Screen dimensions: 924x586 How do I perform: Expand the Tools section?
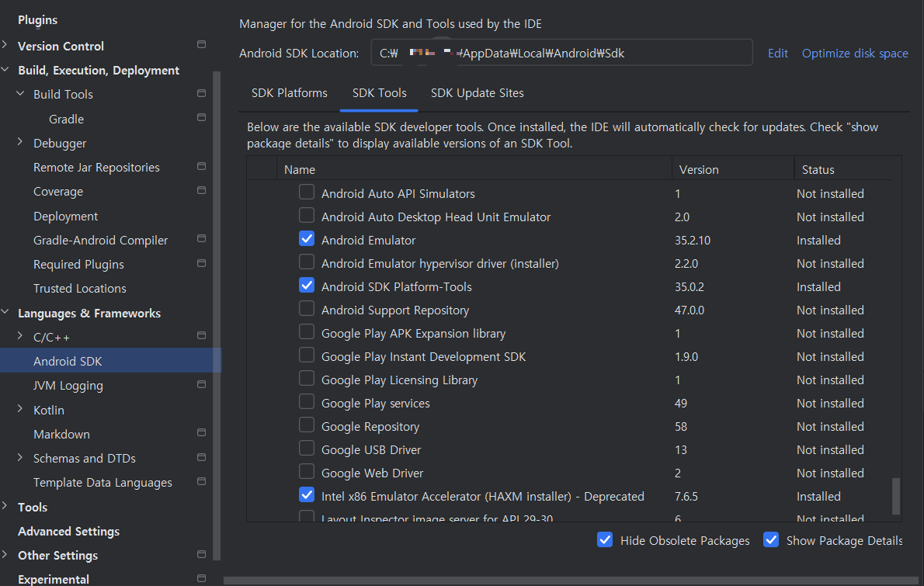5,506
